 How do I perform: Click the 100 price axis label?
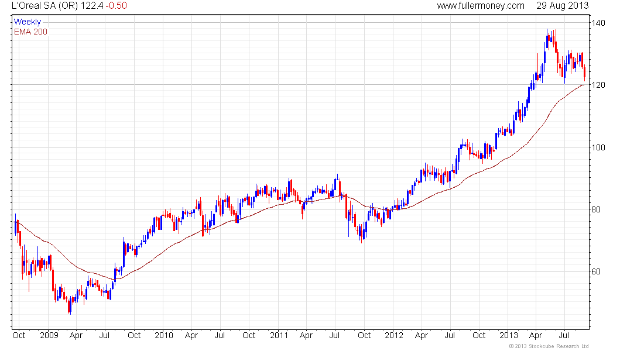pos(598,147)
